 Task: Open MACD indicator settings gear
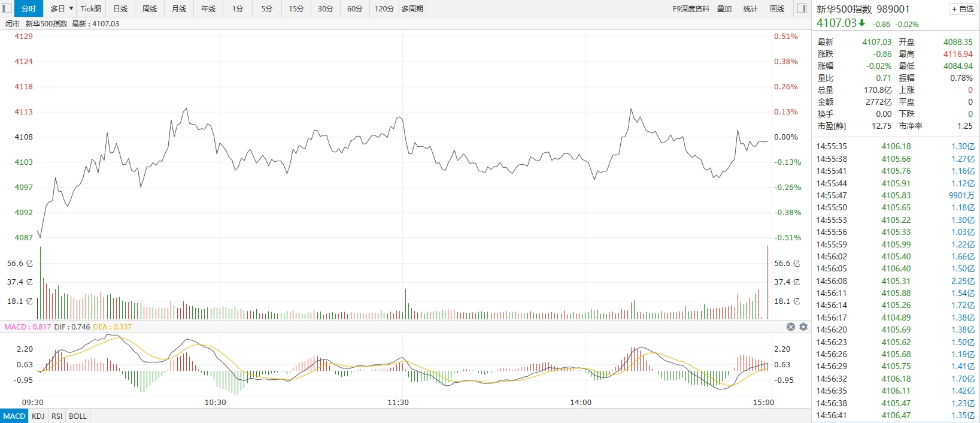coord(803,327)
